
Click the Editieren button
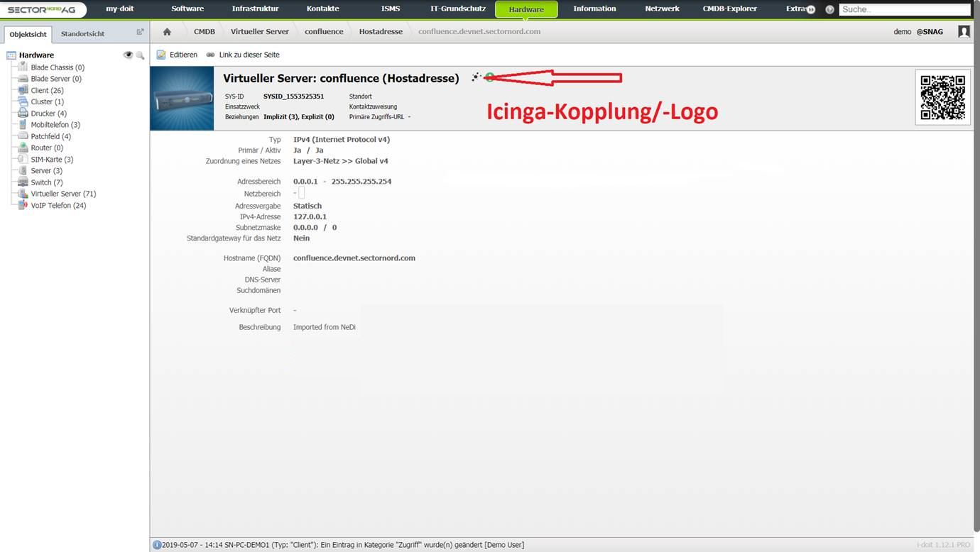177,55
